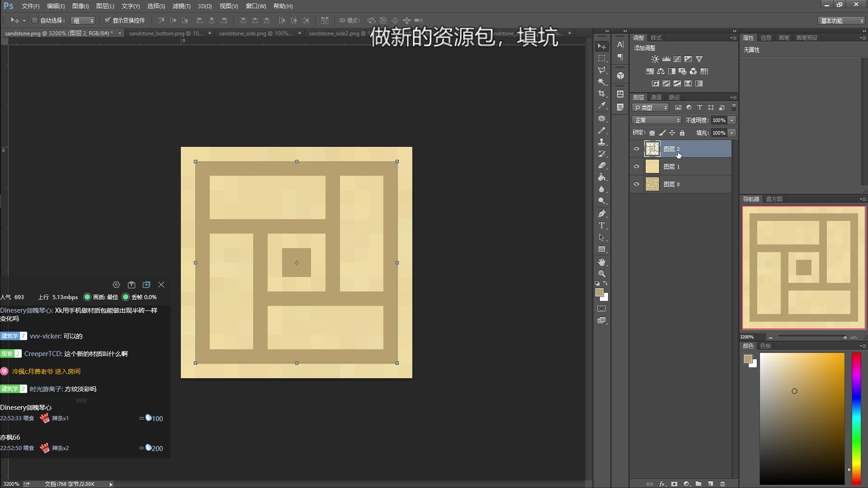This screenshot has width=868, height=488.
Task: Select the Paint Bucket tool
Action: click(602, 177)
